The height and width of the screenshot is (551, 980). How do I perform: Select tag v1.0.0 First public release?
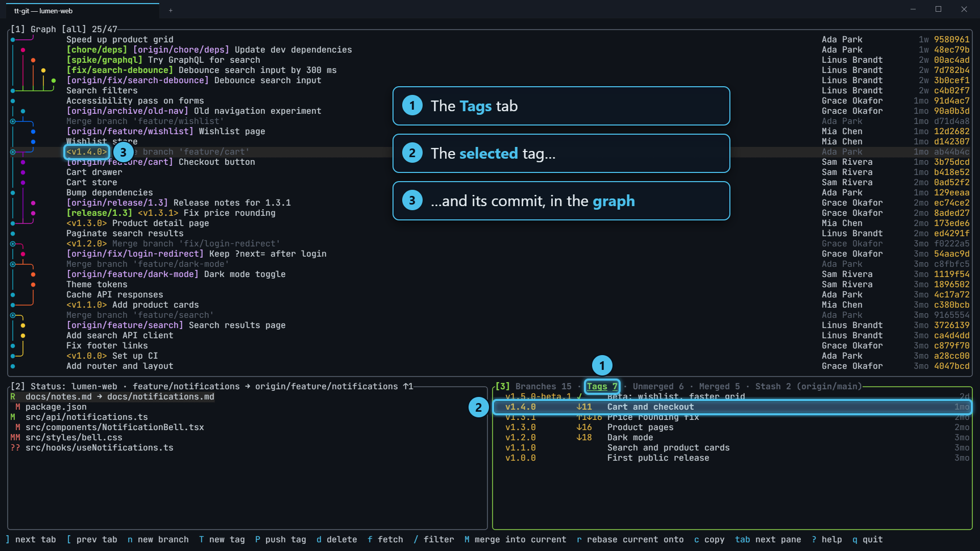click(732, 458)
